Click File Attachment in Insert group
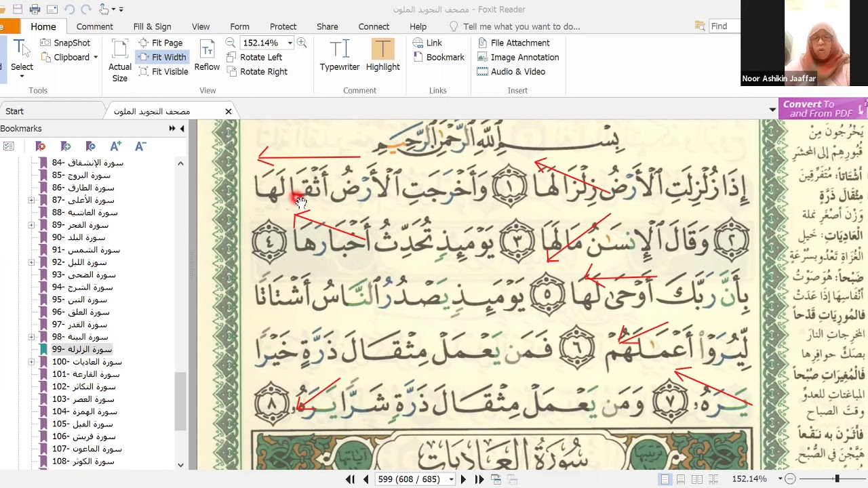The width and height of the screenshot is (868, 488). tap(513, 43)
